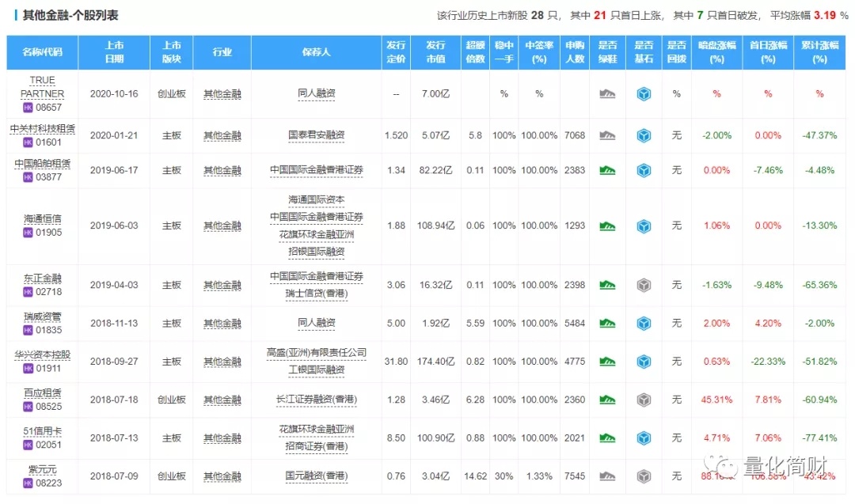Open 高盛(亚洲)有限责任公司 sponsor link
855x504 pixels.
[x=316, y=353]
